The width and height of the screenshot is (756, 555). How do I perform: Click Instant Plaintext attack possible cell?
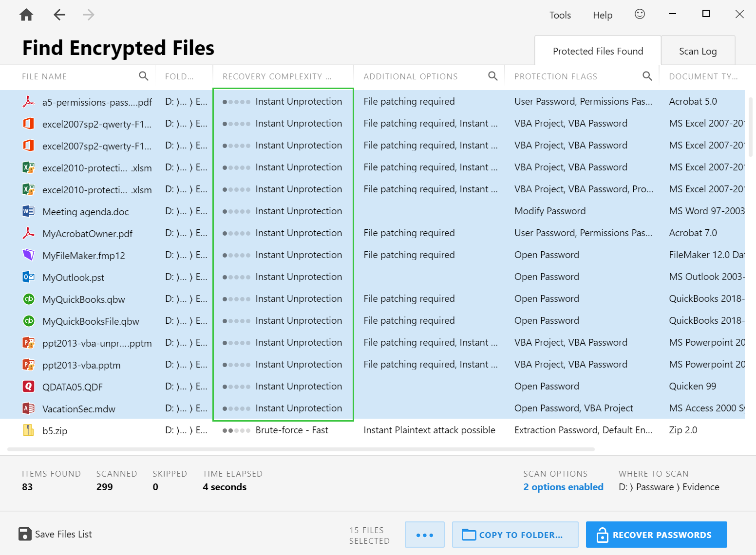(429, 430)
